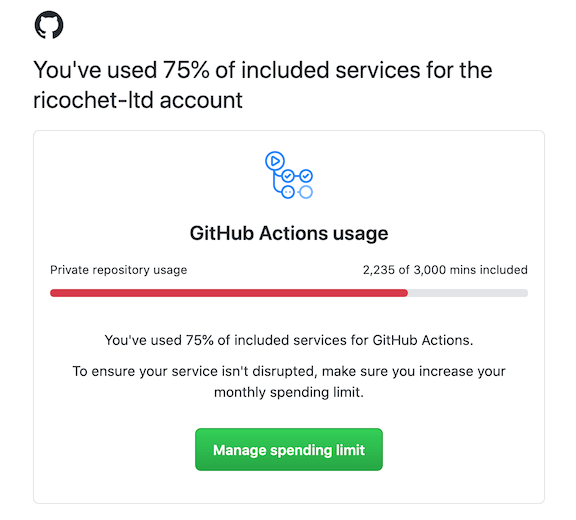The width and height of the screenshot is (576, 520).
Task: Click the GitHub Actions workflow icon
Action: click(289, 175)
